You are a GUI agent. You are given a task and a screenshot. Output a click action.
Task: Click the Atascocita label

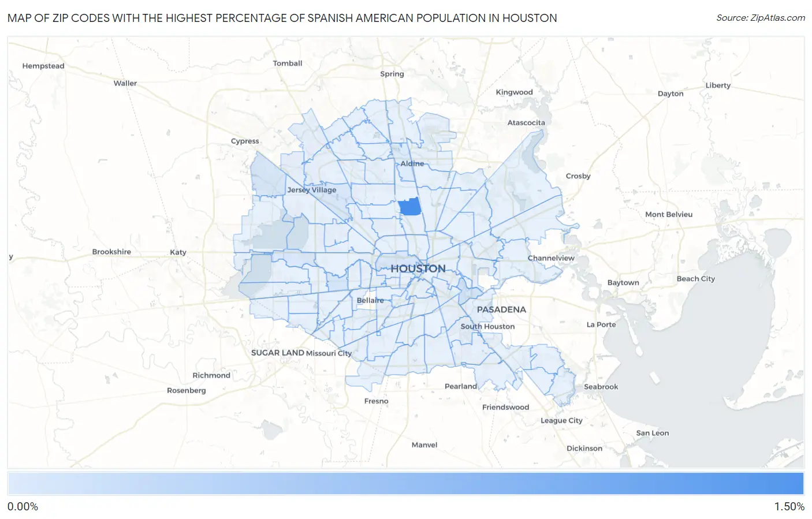526,123
